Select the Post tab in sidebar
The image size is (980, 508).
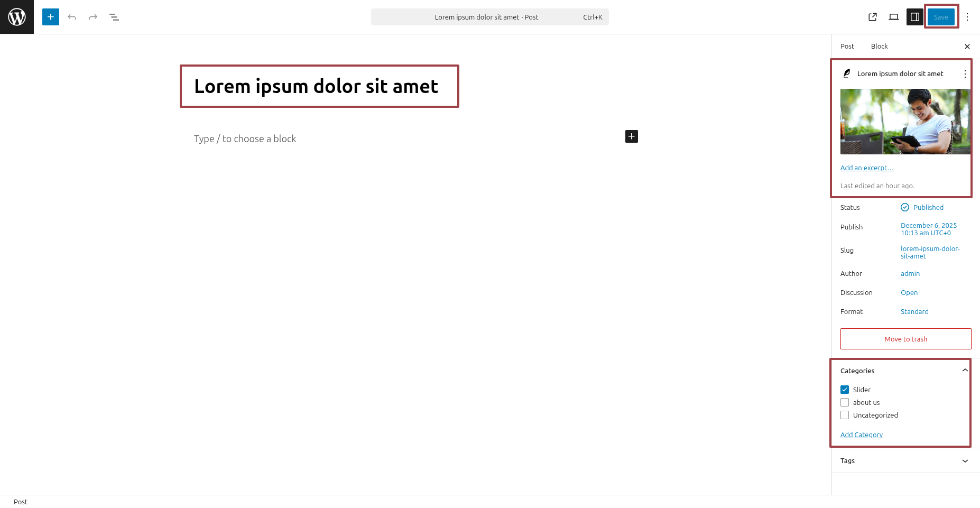pos(847,47)
